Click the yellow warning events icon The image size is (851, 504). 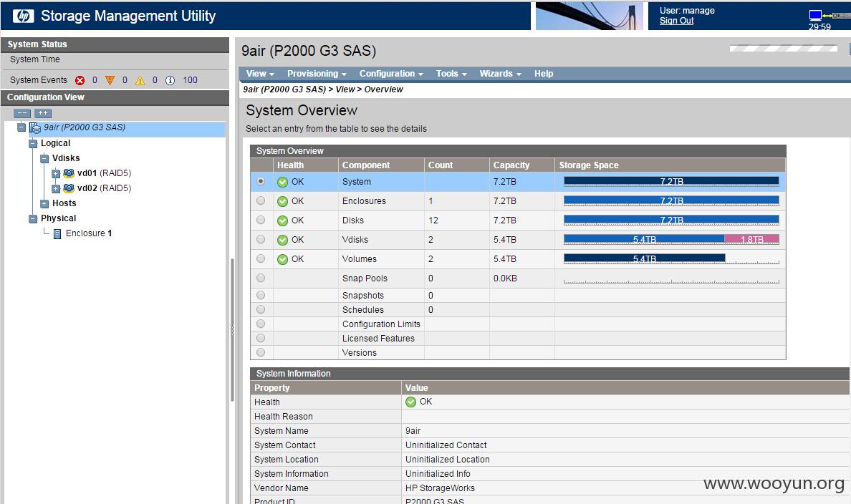(140, 80)
